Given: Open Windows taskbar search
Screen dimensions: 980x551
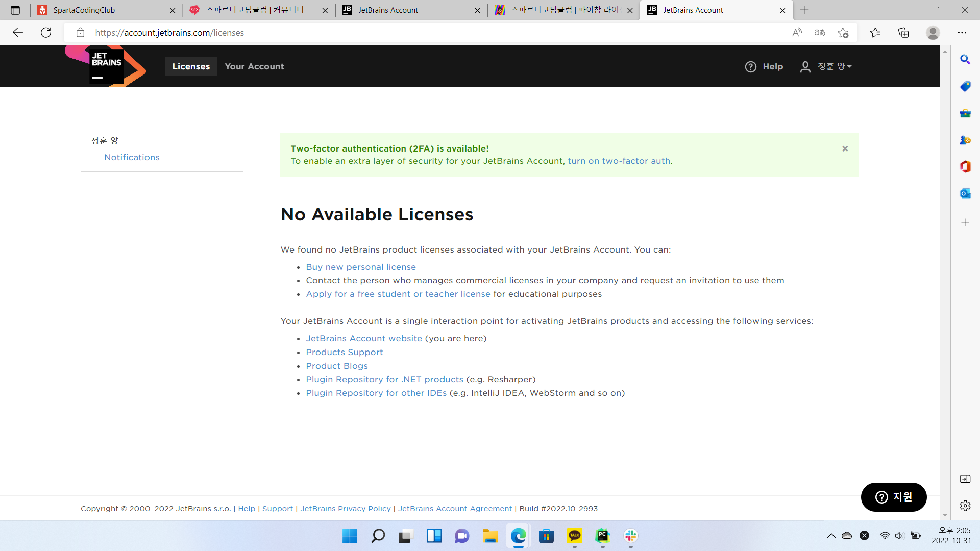Looking at the screenshot, I should [378, 536].
